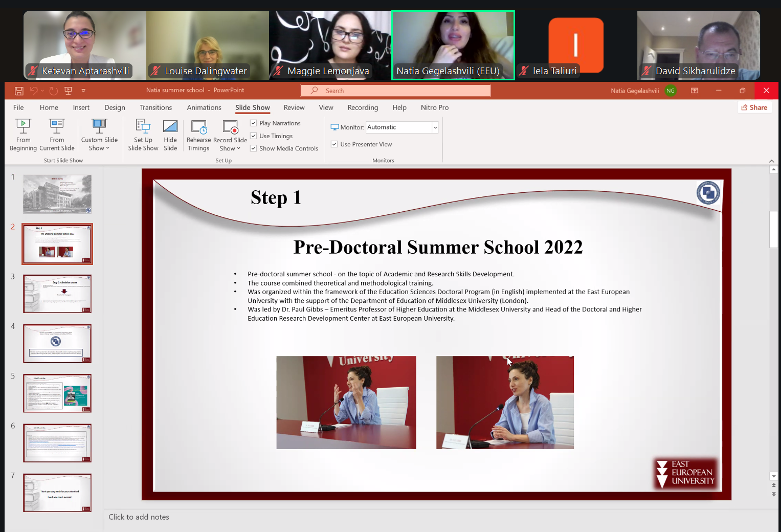The width and height of the screenshot is (781, 532).
Task: Open Rehearse Timings tool
Action: [198, 135]
